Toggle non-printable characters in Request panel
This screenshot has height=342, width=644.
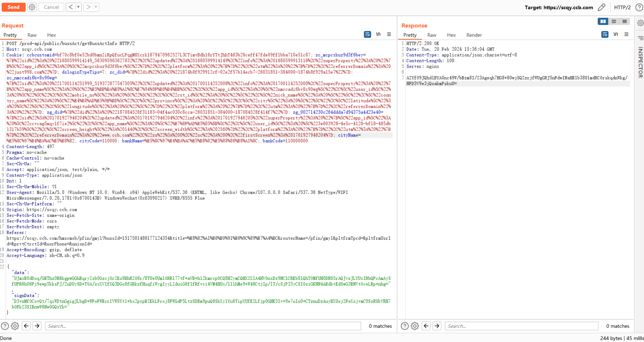click(x=378, y=34)
